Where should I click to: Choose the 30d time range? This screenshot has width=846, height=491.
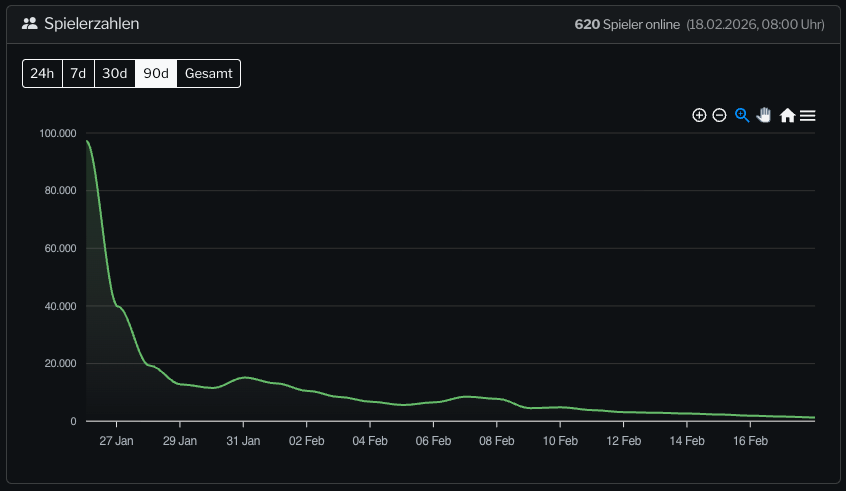coord(115,73)
